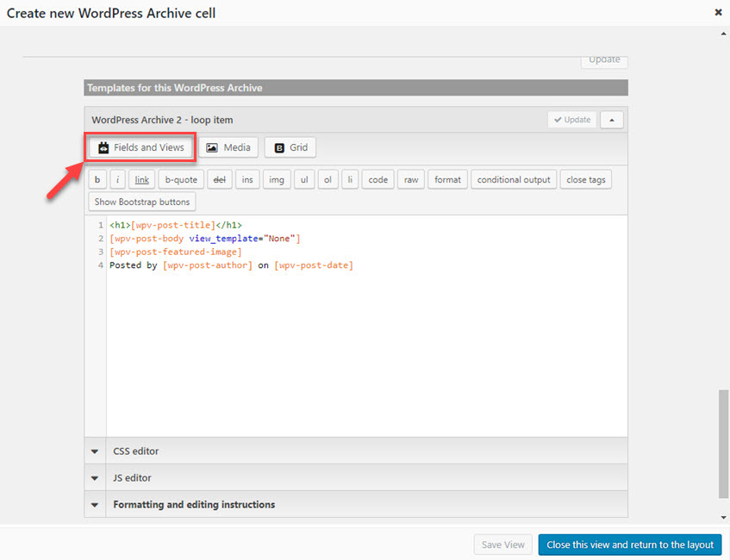Insert a link with the link quicktag

point(141,180)
